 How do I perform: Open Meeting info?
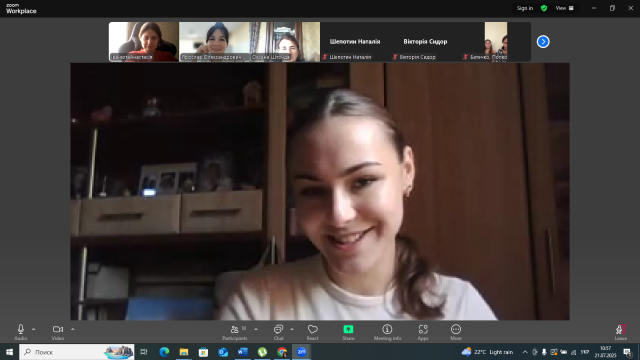(387, 332)
